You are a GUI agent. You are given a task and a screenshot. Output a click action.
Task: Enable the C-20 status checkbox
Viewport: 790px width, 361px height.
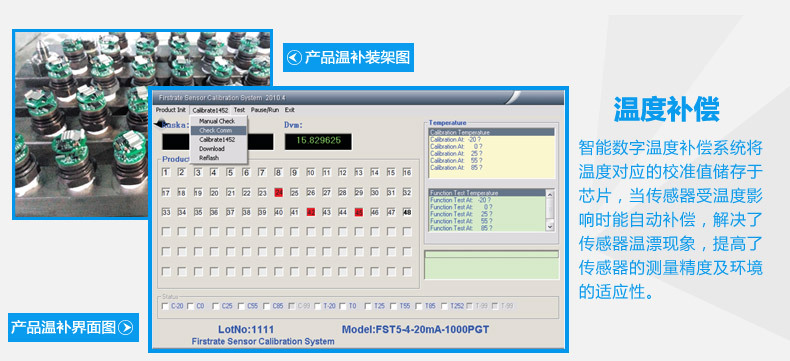pyautogui.click(x=165, y=306)
